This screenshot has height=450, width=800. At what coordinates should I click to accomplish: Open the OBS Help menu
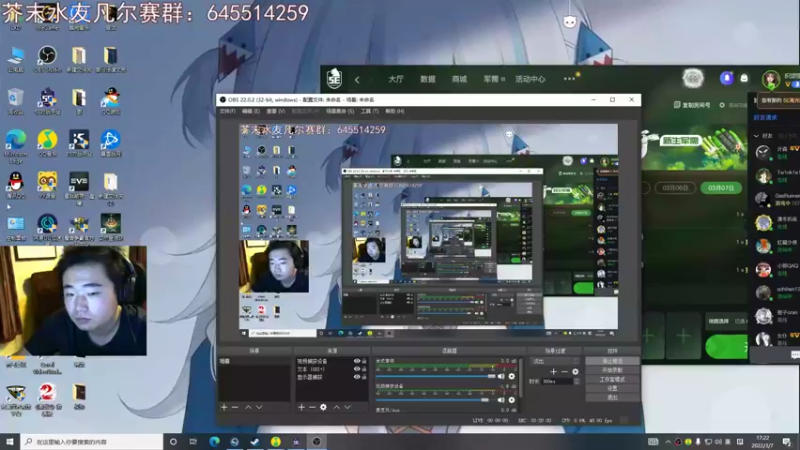pos(394,111)
